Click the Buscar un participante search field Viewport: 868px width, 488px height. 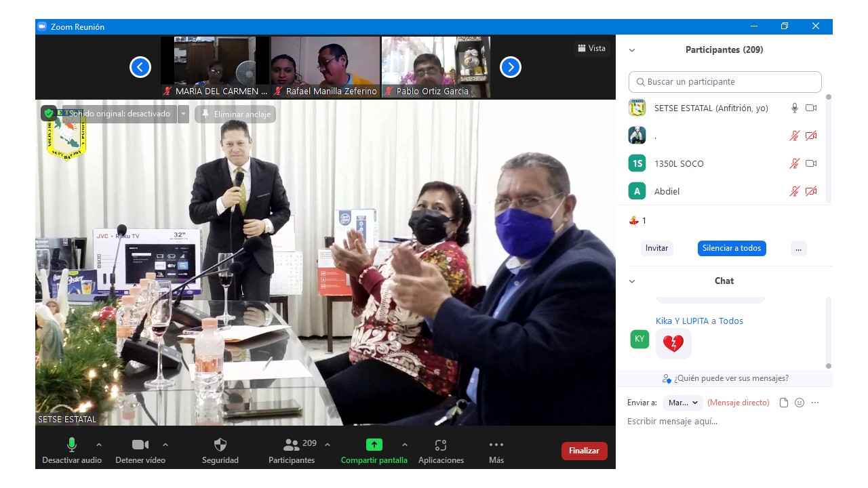[x=725, y=82]
